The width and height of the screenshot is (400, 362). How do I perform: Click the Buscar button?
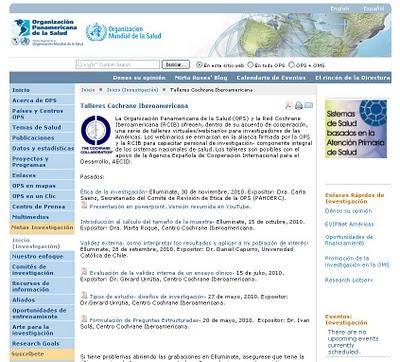[176, 65]
